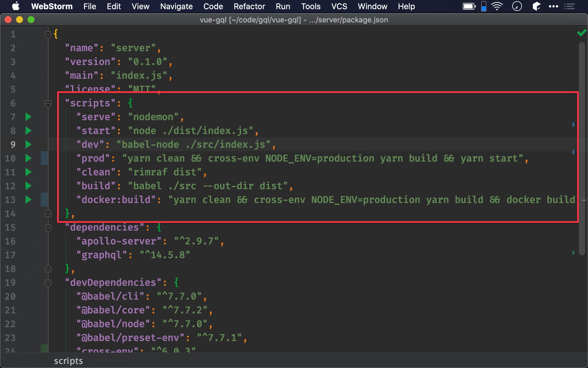588x368 pixels.
Task: Click the "index.js" main value
Action: pos(139,76)
